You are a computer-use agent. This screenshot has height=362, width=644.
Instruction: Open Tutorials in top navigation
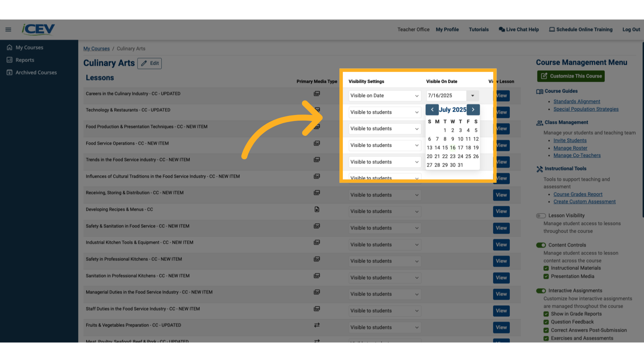click(x=479, y=29)
